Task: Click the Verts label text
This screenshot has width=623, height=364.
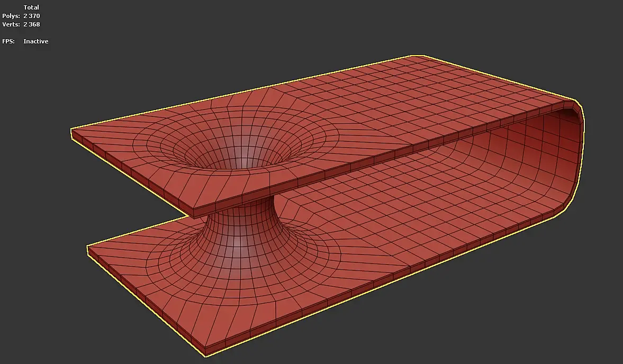Action: [11, 24]
